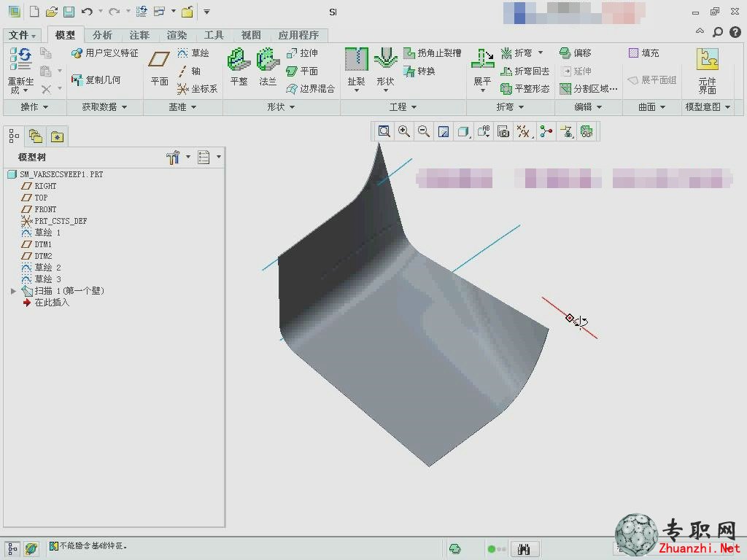Start a 草绘 sketch

pyautogui.click(x=193, y=52)
